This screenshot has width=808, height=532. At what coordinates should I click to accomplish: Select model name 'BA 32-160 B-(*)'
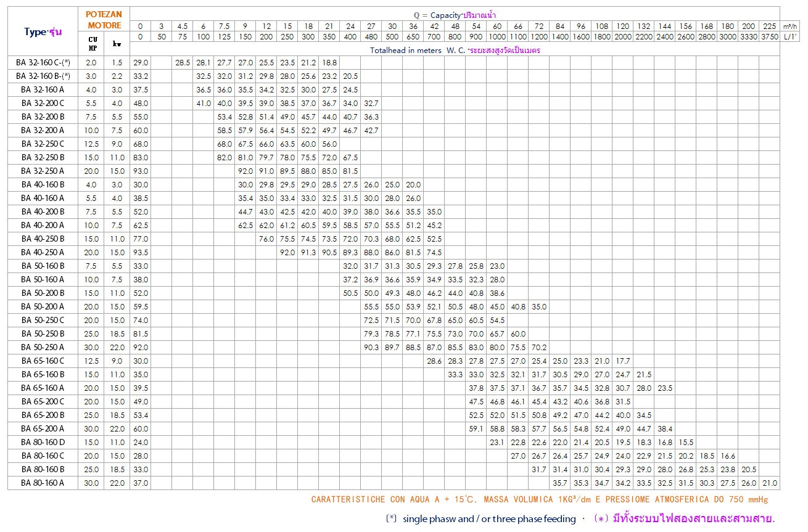[43, 76]
